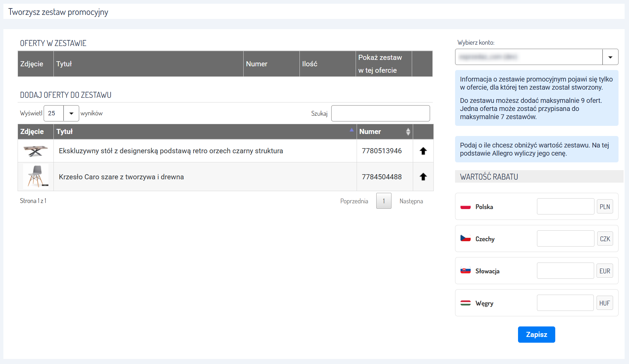Select page 1 in pagination
629x364 pixels.
(x=384, y=201)
